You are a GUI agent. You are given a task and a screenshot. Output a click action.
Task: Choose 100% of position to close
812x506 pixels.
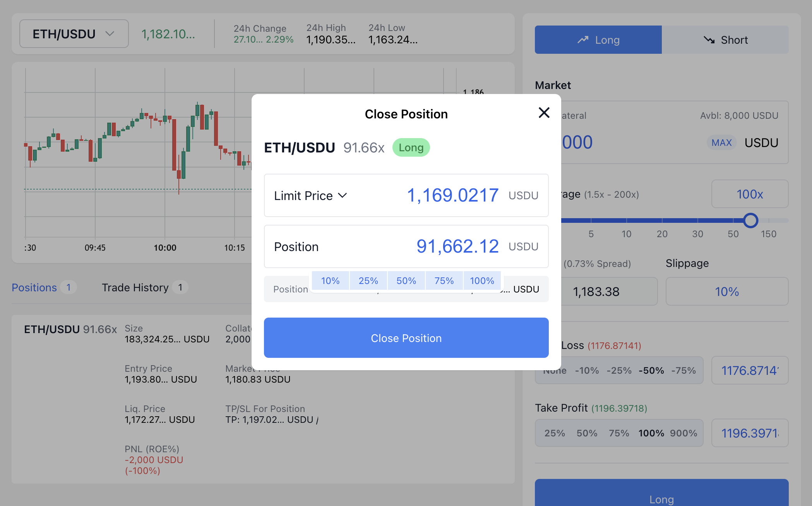[x=482, y=280]
